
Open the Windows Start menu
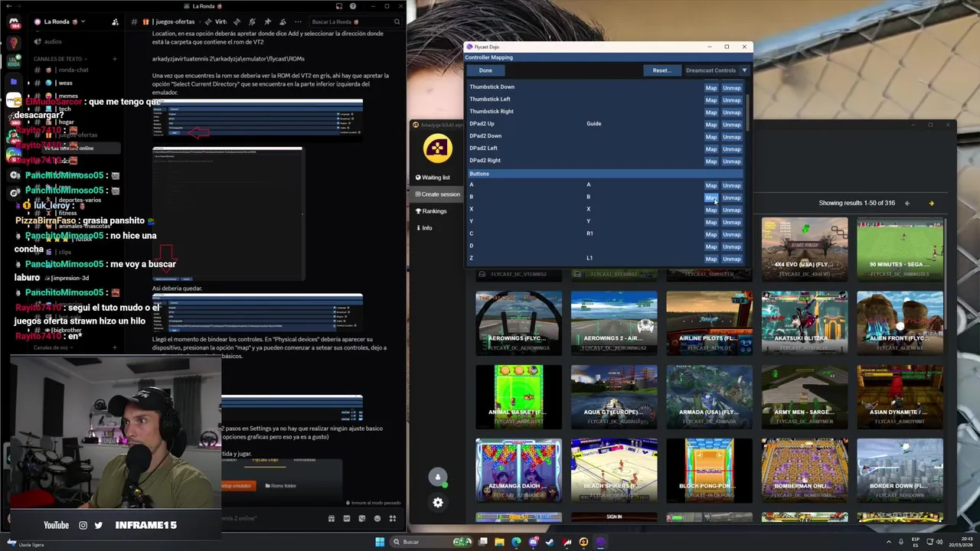380,542
